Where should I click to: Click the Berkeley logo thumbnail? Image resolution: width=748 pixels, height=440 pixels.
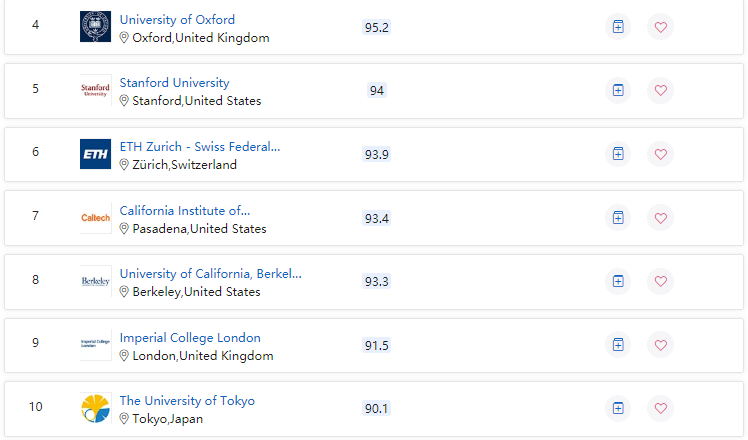(x=95, y=281)
